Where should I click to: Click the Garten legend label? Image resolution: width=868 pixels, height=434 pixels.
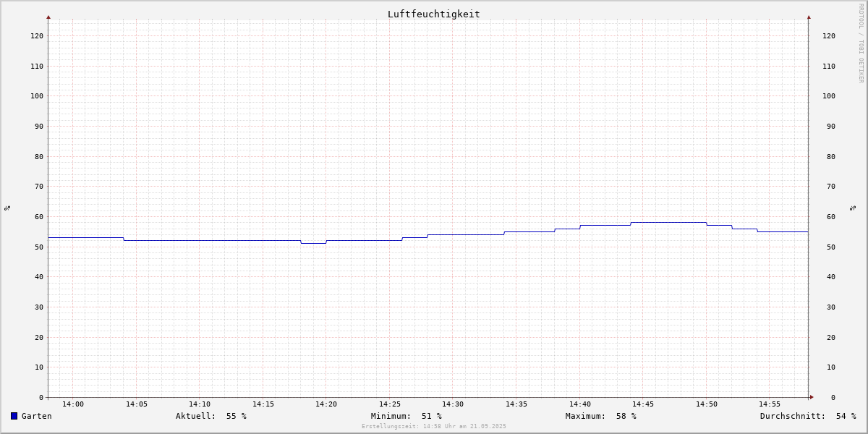(37, 416)
